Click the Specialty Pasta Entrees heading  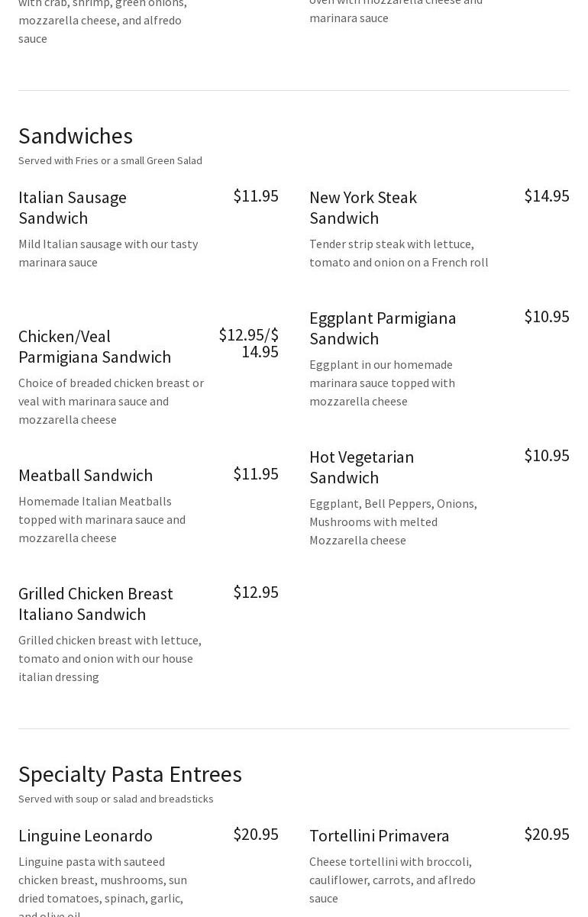pyautogui.click(x=130, y=773)
